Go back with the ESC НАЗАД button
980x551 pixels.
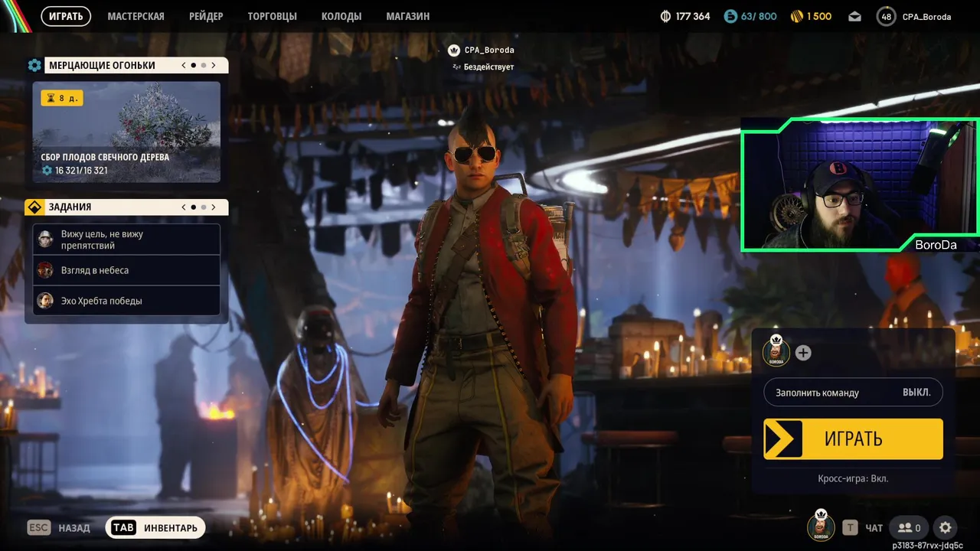pyautogui.click(x=59, y=527)
